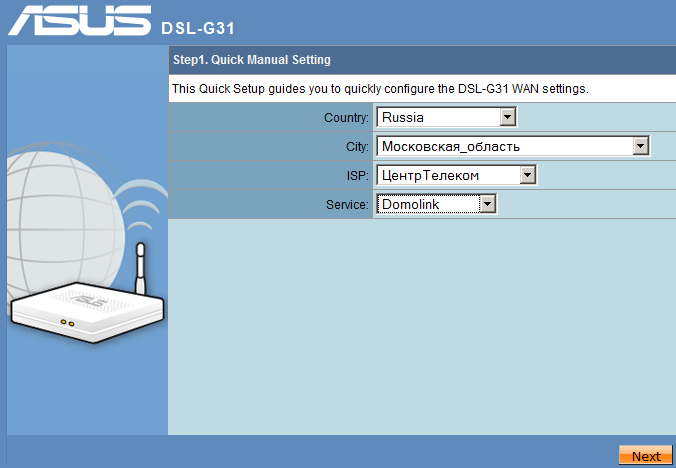
Task: Click the DSL-G31 model name in header
Action: [198, 28]
